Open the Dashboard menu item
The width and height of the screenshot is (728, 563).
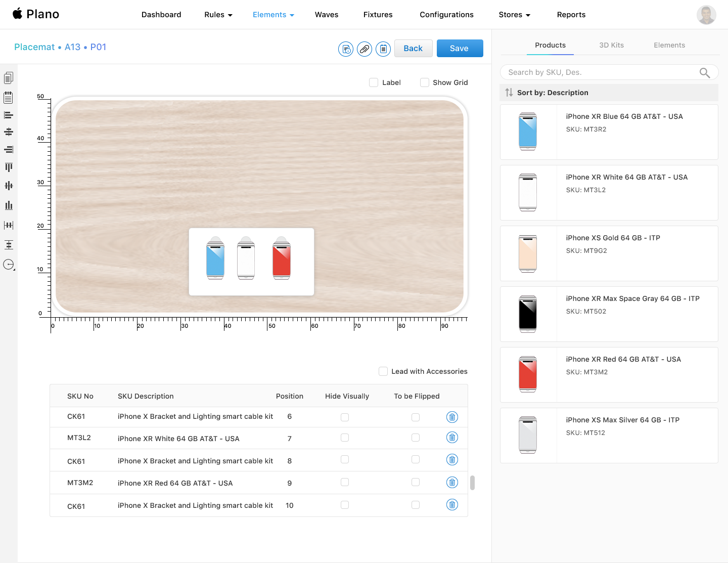(161, 15)
